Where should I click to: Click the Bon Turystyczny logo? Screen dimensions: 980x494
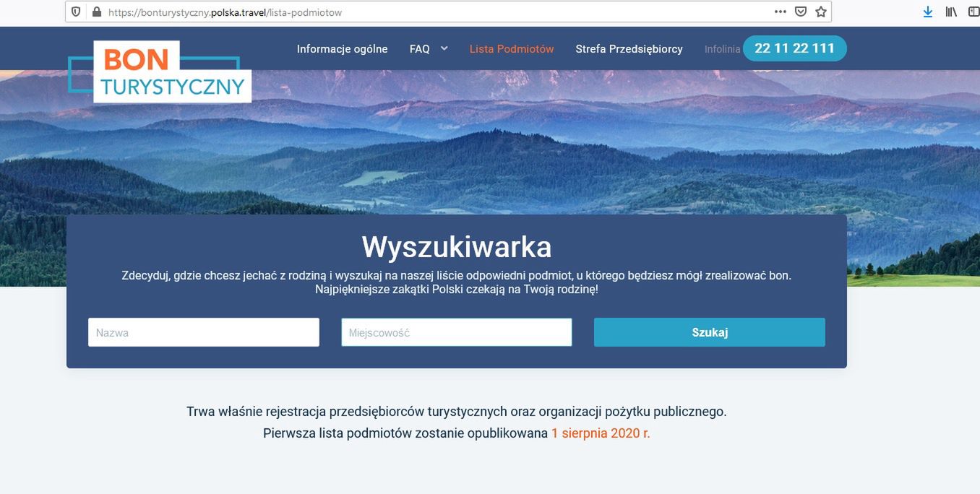pos(160,71)
